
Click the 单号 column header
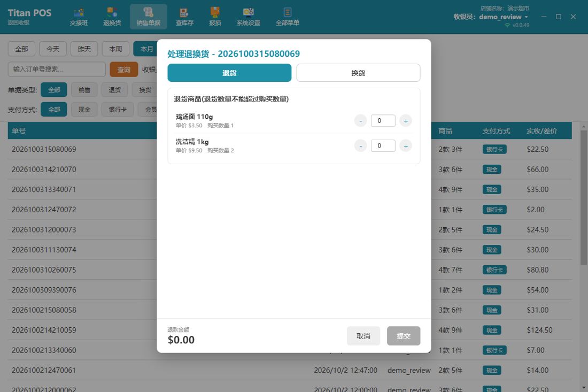pyautogui.click(x=19, y=131)
